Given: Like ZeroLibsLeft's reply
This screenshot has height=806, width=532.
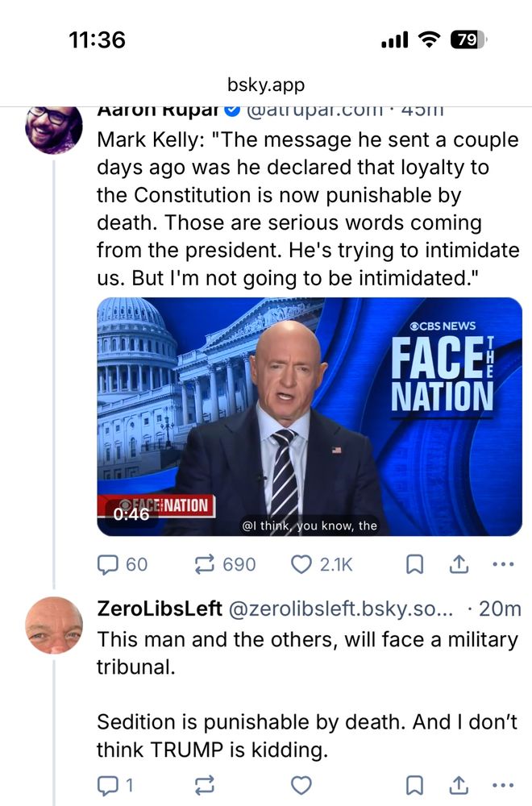Looking at the screenshot, I should 301,784.
